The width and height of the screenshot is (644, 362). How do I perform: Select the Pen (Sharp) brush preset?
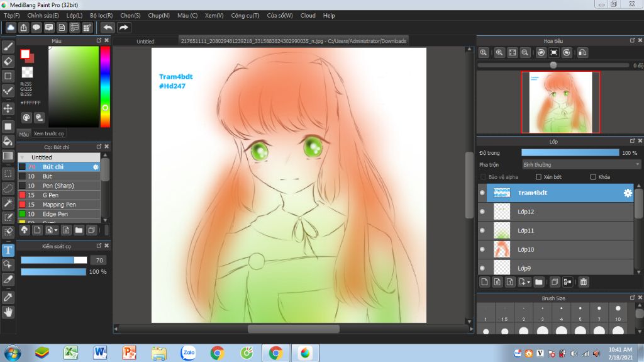click(59, 186)
